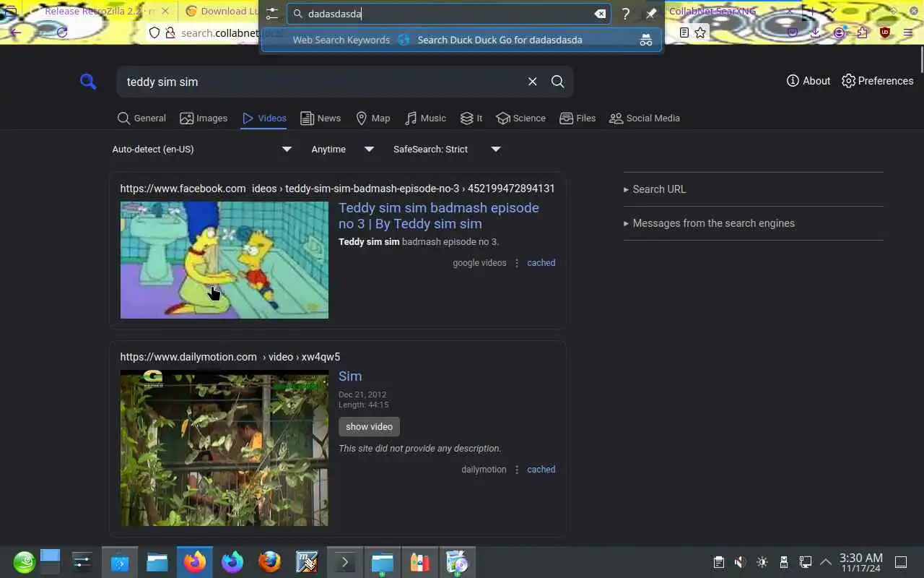This screenshot has width=924, height=578.
Task: Click the KRunner search input field
Action: click(448, 14)
